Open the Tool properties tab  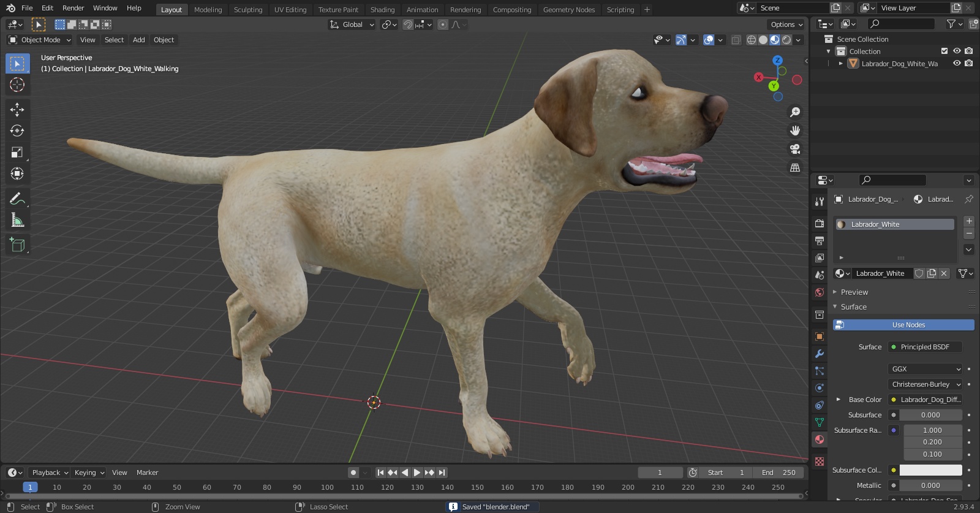[820, 202]
